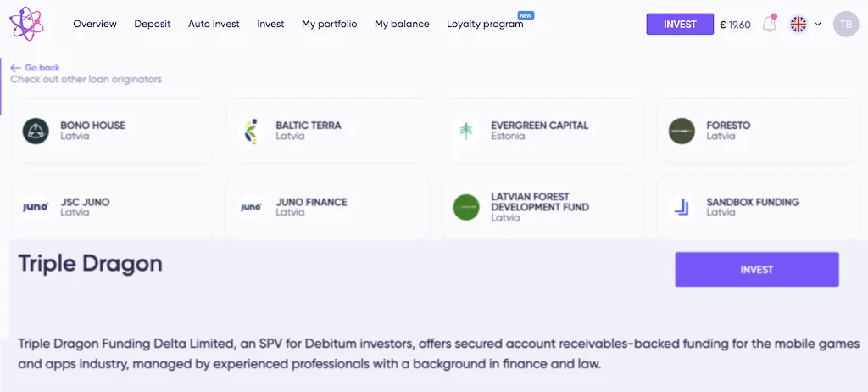Click INVEST button beside Triple Dragon
Image resolution: width=868 pixels, height=392 pixels.
tap(756, 270)
